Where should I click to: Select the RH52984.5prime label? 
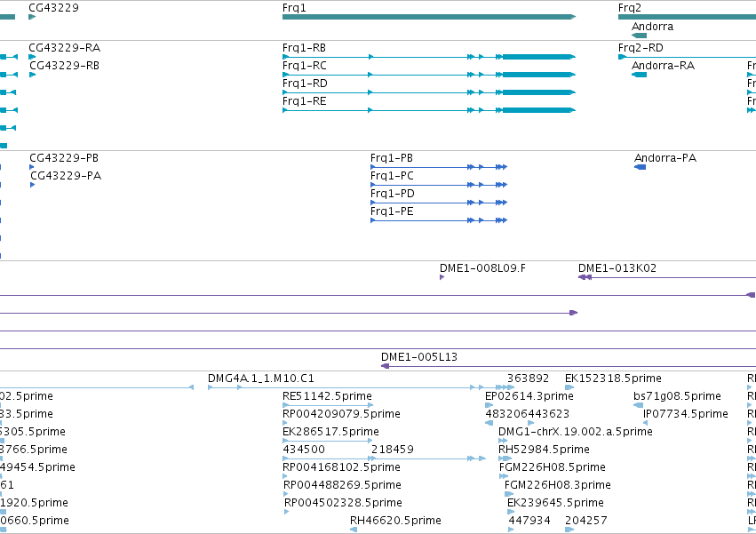544,450
